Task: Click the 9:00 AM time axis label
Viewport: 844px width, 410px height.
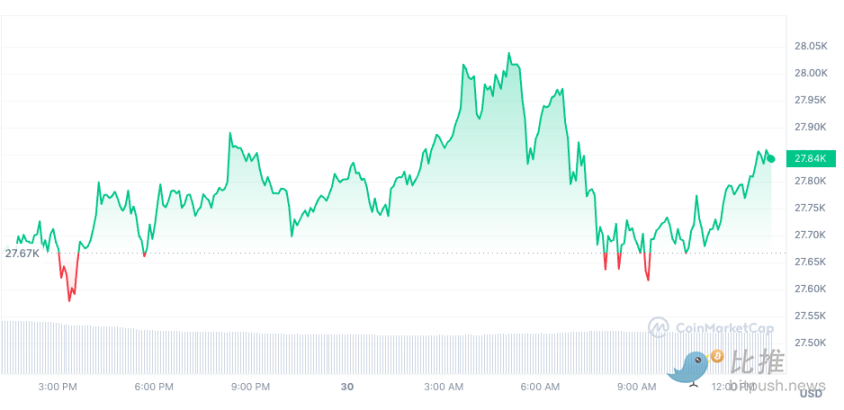Action: tap(635, 387)
